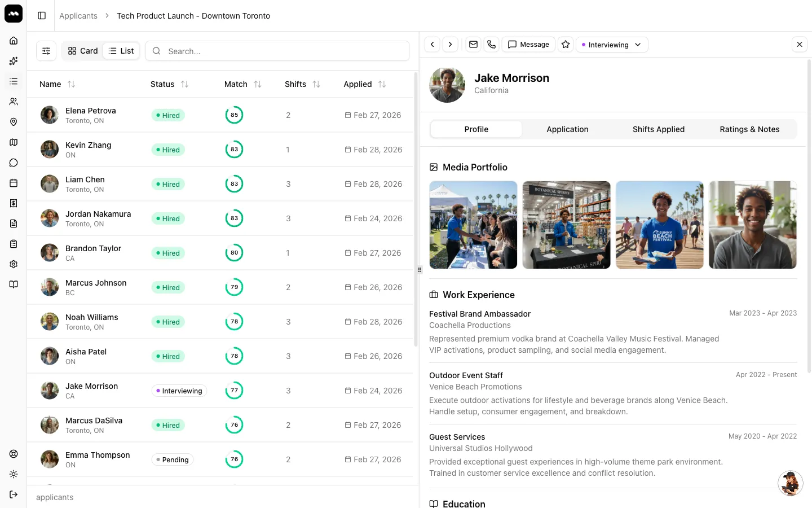Click the logout icon in sidebar
Image resolution: width=812 pixels, height=508 pixels.
coord(14,494)
